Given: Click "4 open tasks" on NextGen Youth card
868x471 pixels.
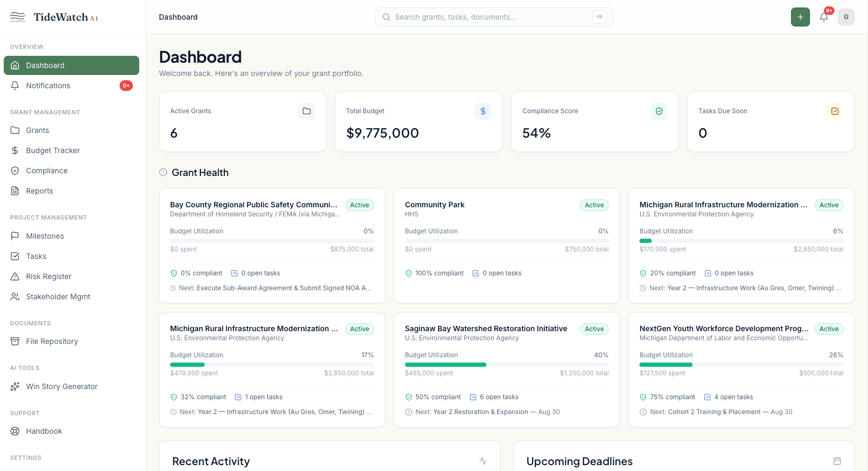Looking at the screenshot, I should coord(728,397).
